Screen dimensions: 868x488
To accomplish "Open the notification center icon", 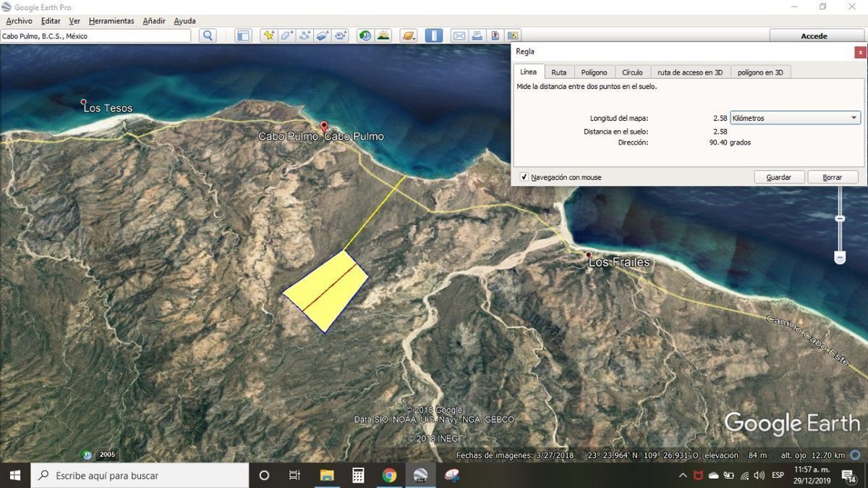I will coord(850,475).
